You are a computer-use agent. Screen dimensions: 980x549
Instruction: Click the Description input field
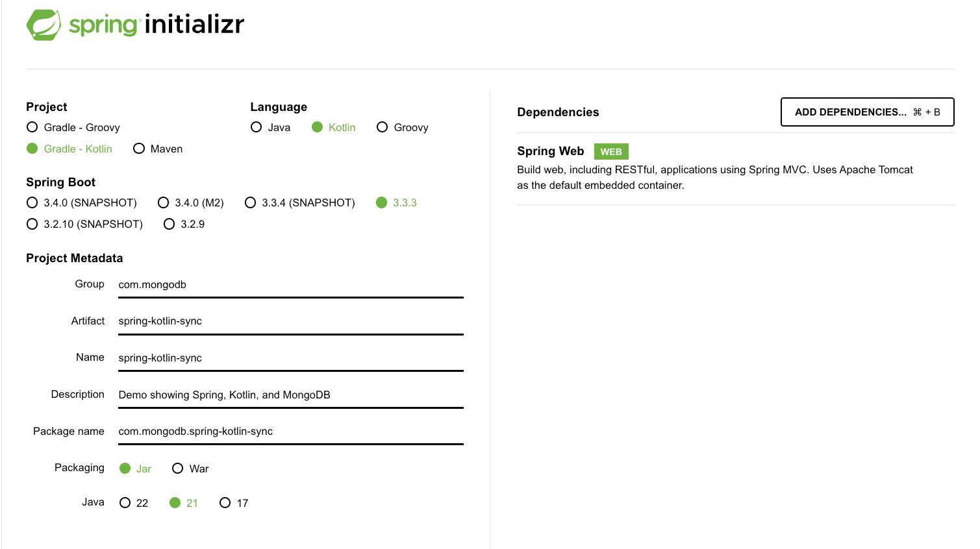click(x=290, y=395)
